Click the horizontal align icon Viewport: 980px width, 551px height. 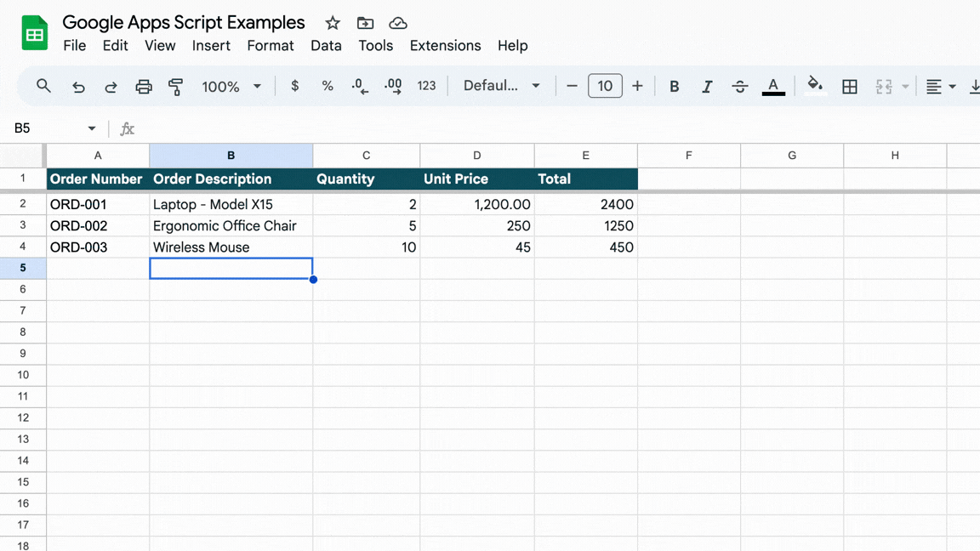[x=934, y=86]
